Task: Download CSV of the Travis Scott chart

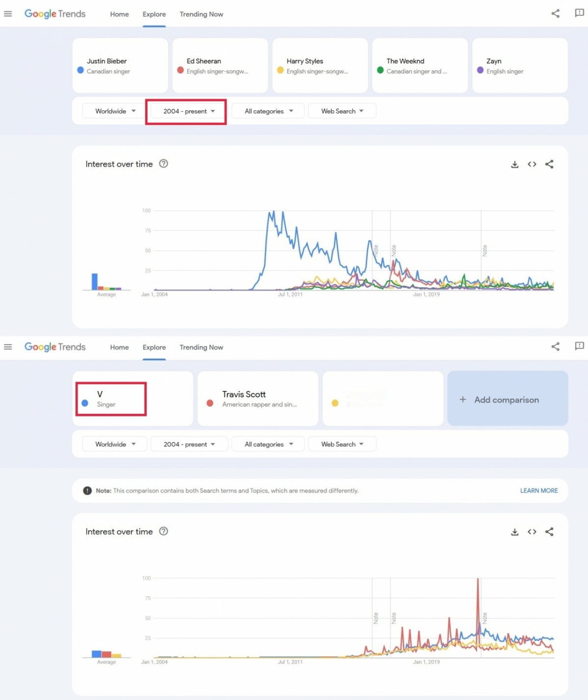Action: coord(514,532)
